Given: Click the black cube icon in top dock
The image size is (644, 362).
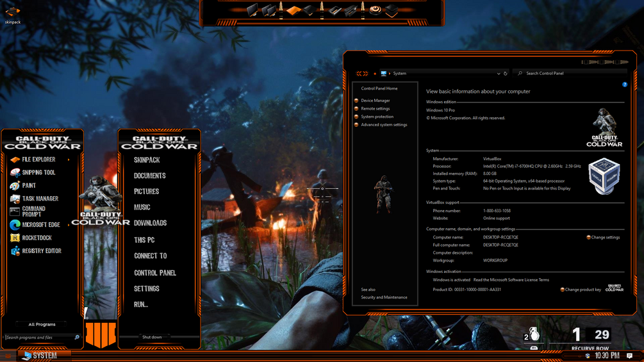Looking at the screenshot, I should pyautogui.click(x=392, y=11).
